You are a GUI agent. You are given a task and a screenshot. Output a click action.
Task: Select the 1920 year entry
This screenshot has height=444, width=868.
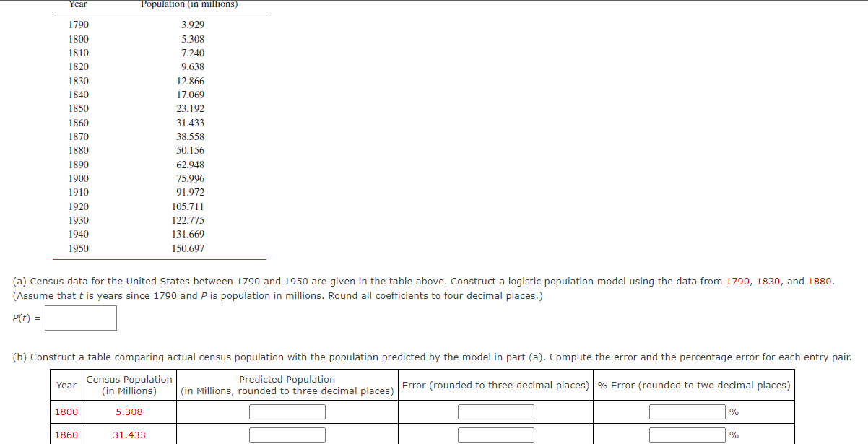tap(79, 206)
